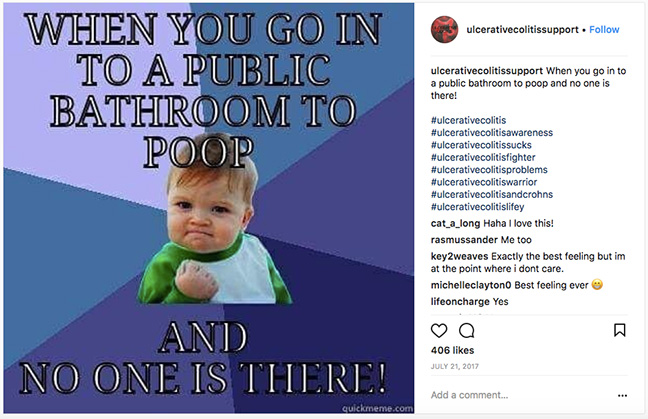Show the list of 406 likes
The height and width of the screenshot is (419, 648).
click(x=453, y=350)
